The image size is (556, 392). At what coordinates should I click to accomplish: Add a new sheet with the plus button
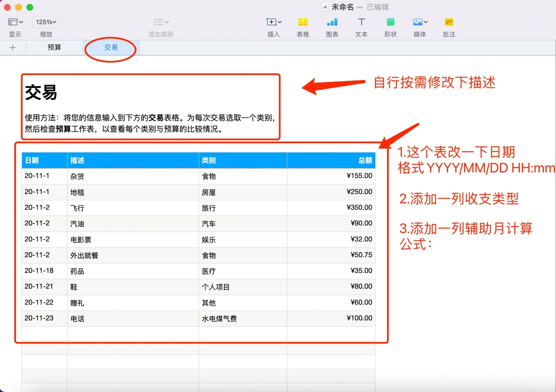coord(13,47)
